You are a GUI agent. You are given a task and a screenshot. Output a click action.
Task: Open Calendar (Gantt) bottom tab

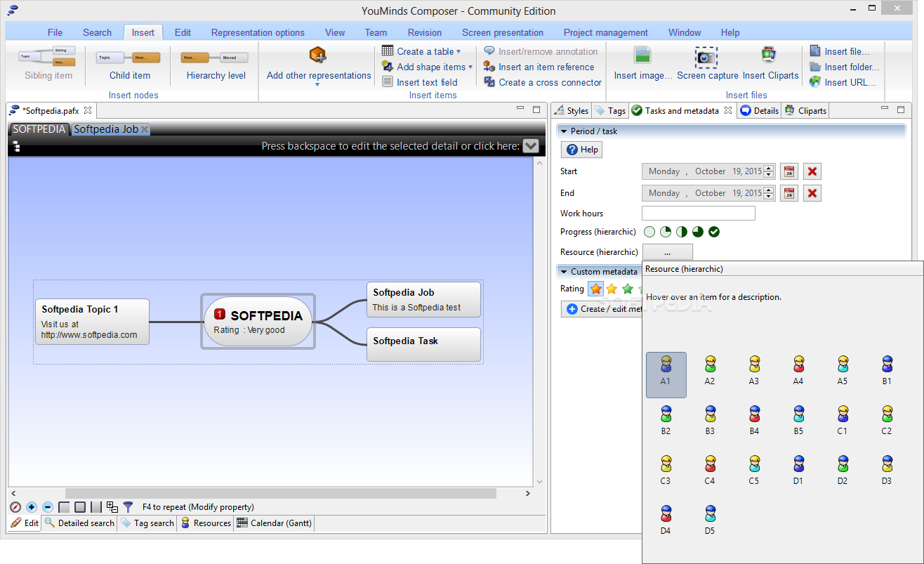click(275, 523)
